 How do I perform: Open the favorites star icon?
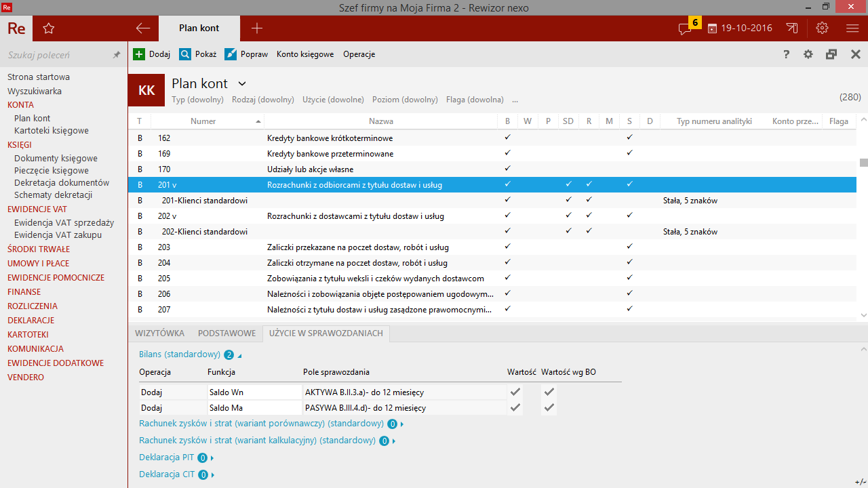coord(48,28)
